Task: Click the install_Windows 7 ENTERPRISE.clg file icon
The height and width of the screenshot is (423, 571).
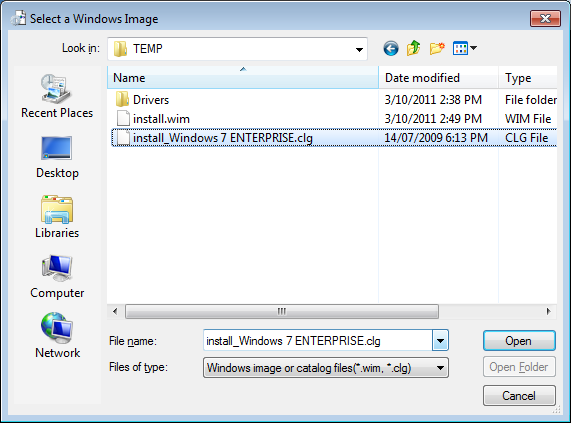Action: (x=123, y=138)
